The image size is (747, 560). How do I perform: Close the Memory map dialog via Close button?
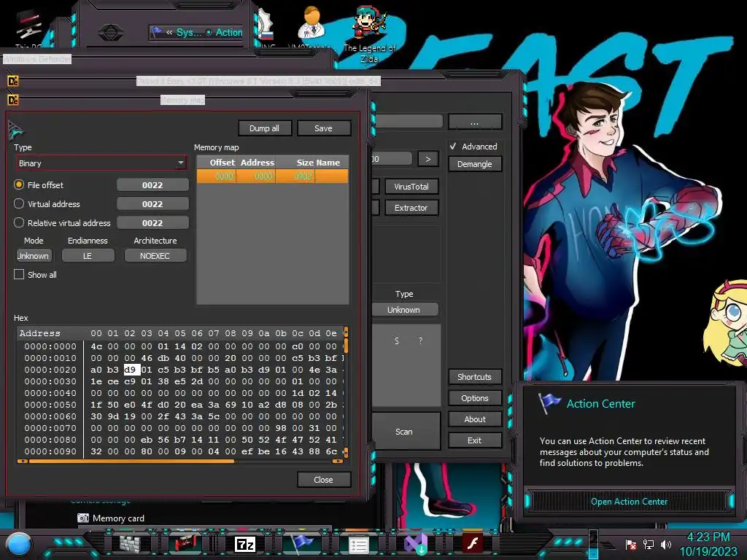pyautogui.click(x=323, y=480)
